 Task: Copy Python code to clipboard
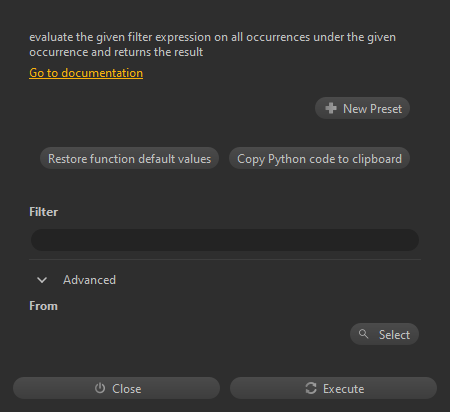point(319,158)
